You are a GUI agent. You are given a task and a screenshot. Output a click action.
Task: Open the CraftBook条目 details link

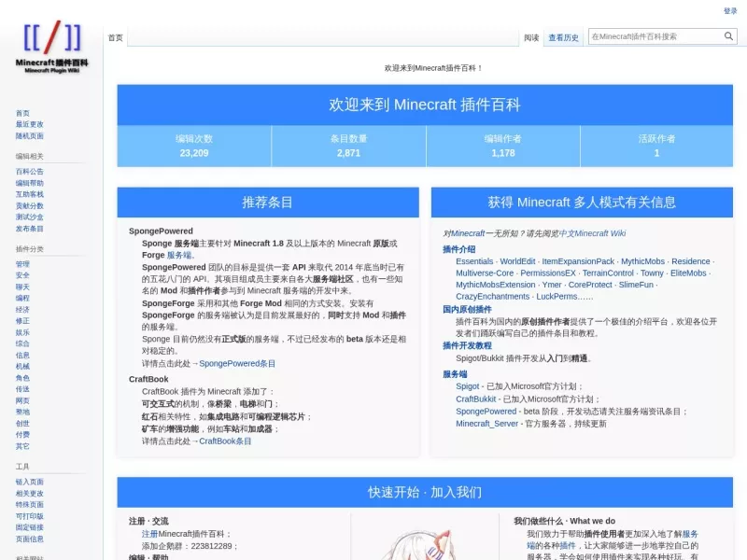pyautogui.click(x=225, y=441)
